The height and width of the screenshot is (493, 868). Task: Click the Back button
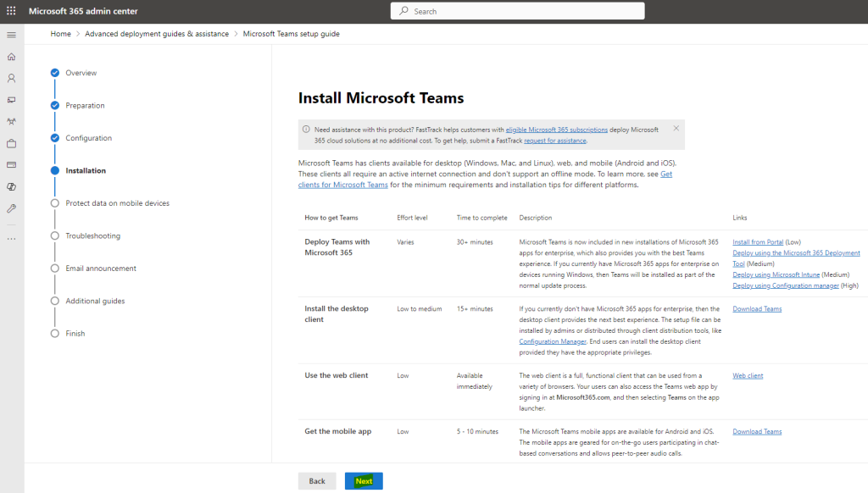click(x=317, y=481)
